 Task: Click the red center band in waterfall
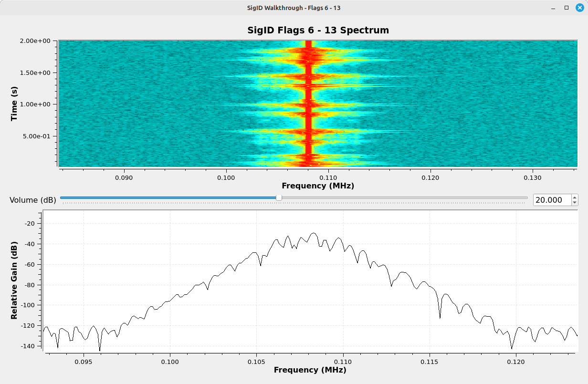coord(308,105)
